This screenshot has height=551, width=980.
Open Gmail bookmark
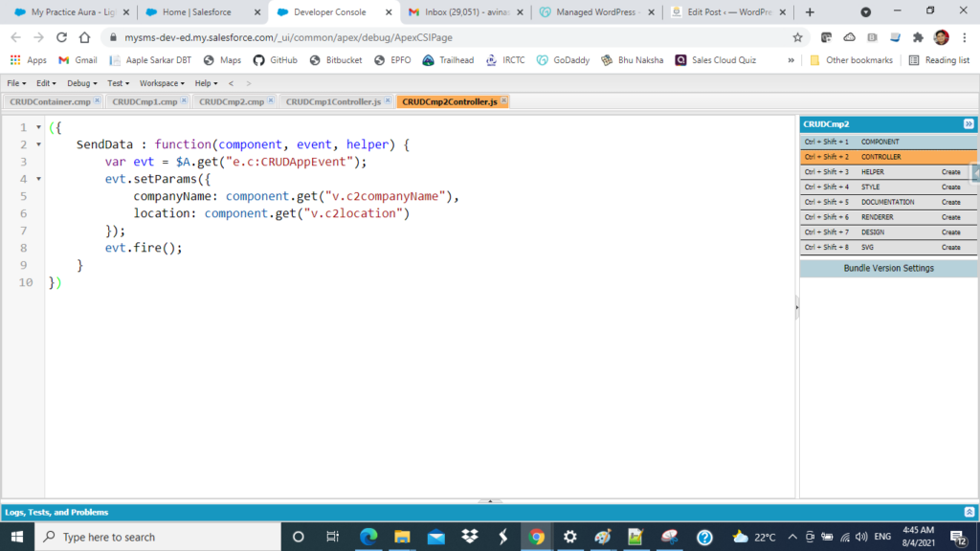[x=78, y=60]
